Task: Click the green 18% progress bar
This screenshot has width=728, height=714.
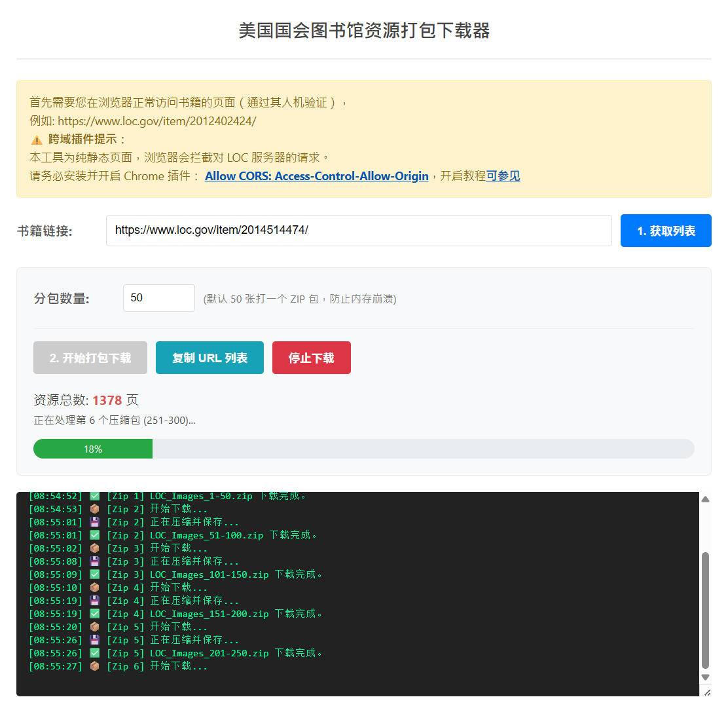Action: (93, 449)
